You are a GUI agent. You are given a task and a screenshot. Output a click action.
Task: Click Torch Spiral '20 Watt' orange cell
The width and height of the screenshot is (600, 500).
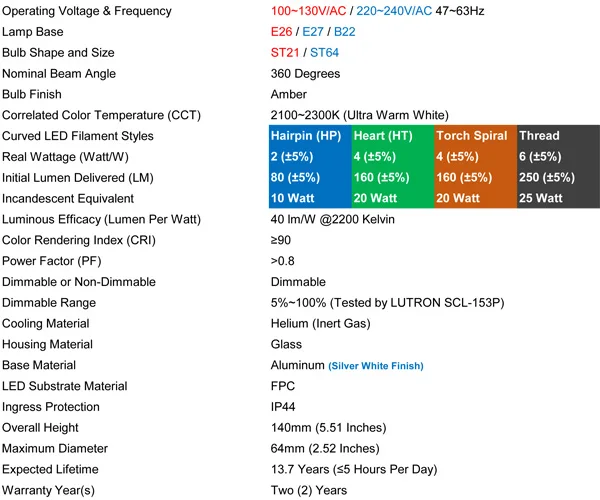point(476,198)
